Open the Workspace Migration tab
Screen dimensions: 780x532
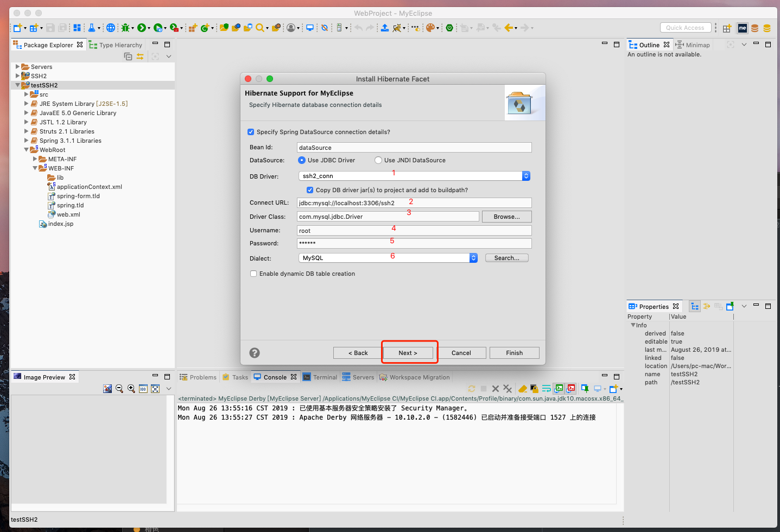click(x=415, y=377)
